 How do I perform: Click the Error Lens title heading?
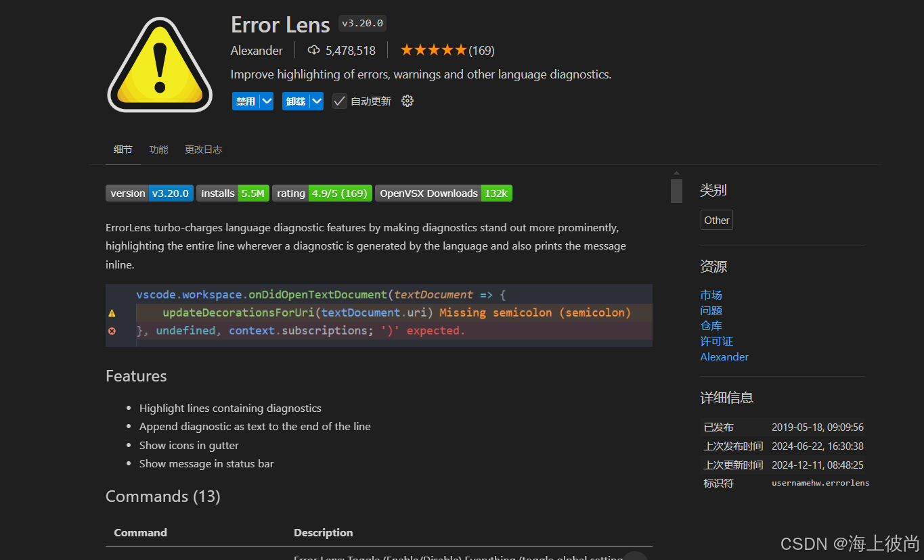[x=280, y=24]
